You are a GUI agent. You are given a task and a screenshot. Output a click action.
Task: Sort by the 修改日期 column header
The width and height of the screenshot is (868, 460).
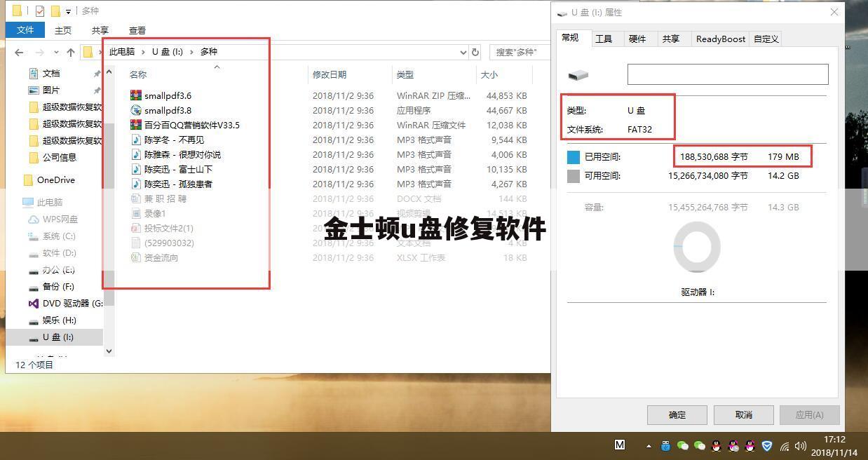pos(330,74)
